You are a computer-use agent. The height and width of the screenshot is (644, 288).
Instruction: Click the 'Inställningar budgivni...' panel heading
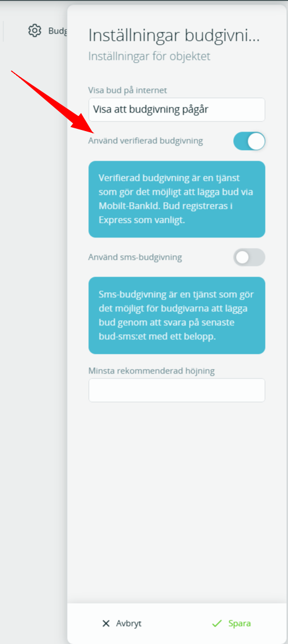[174, 35]
